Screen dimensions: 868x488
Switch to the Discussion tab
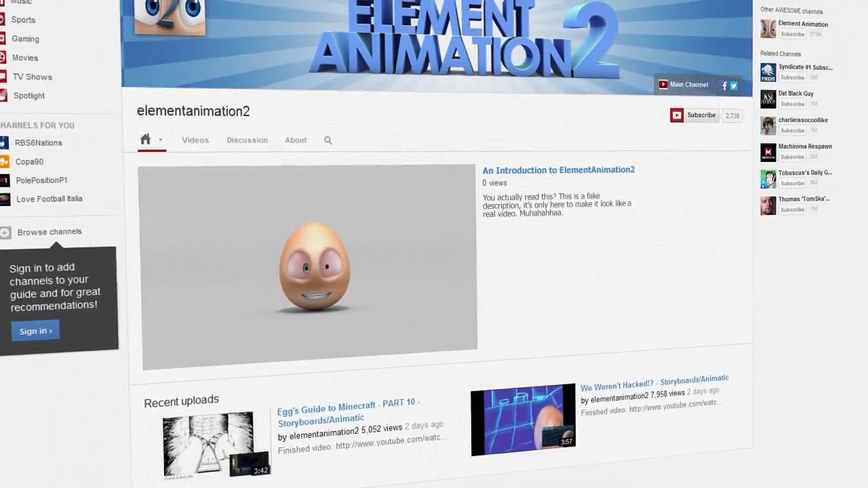[247, 140]
